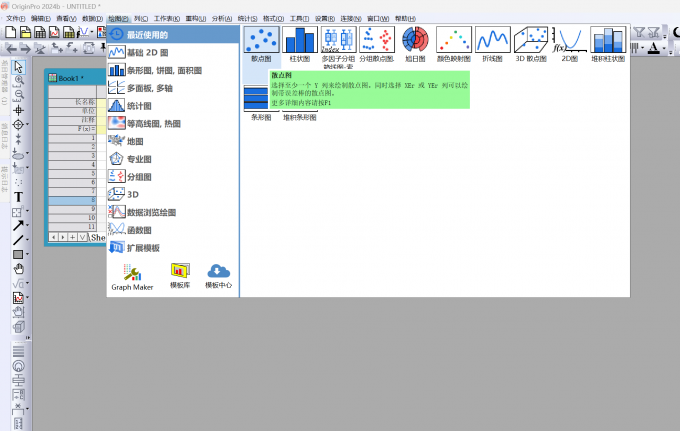
Task: Open the 模板库 template library
Action: coord(180,276)
